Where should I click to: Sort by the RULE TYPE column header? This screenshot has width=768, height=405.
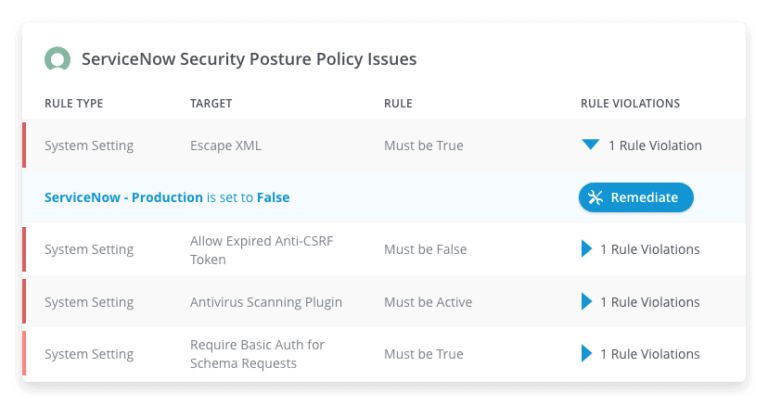pyautogui.click(x=73, y=103)
